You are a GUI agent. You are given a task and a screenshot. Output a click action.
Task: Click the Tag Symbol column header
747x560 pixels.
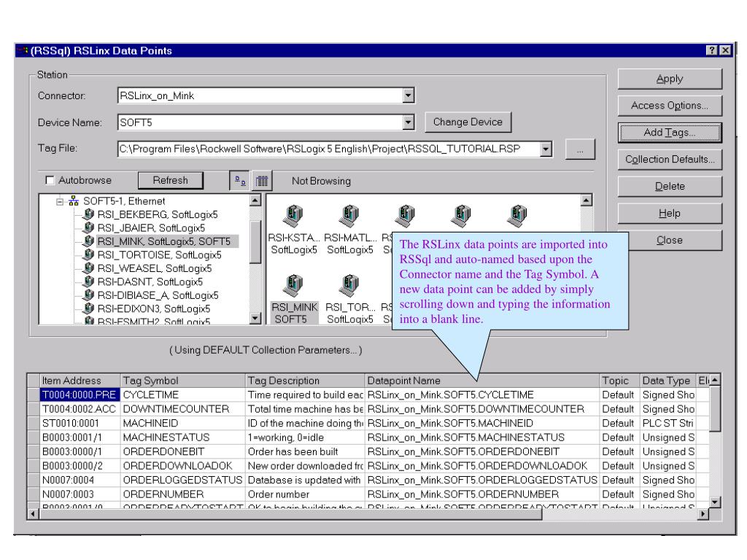coord(183,381)
